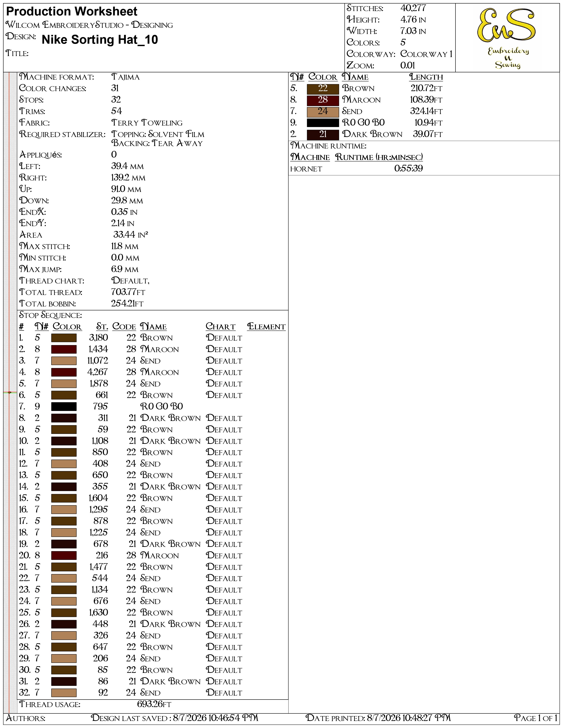Click the stitches value "40,277"
563x728 pixels.
tap(413, 8)
